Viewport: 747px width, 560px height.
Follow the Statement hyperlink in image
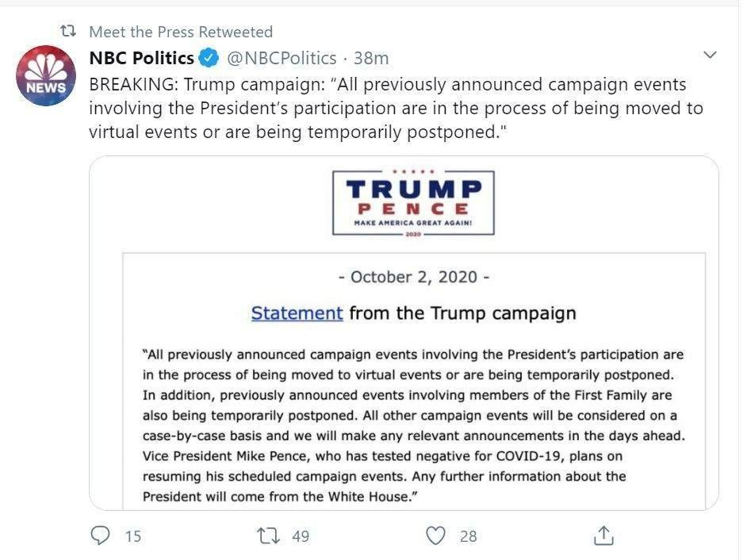coord(297,313)
